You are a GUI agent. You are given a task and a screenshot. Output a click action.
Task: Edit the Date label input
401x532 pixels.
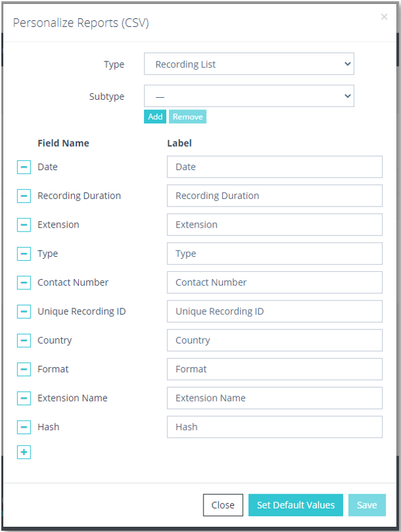point(275,167)
